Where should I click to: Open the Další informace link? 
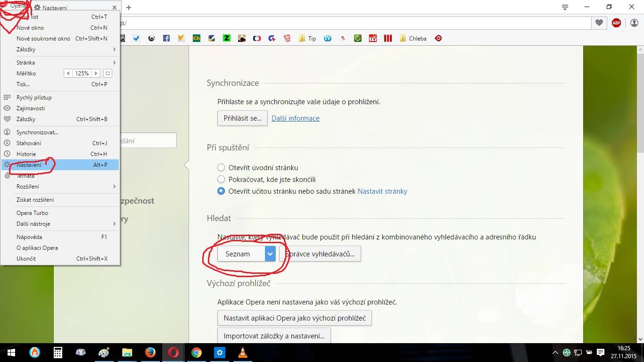point(296,118)
